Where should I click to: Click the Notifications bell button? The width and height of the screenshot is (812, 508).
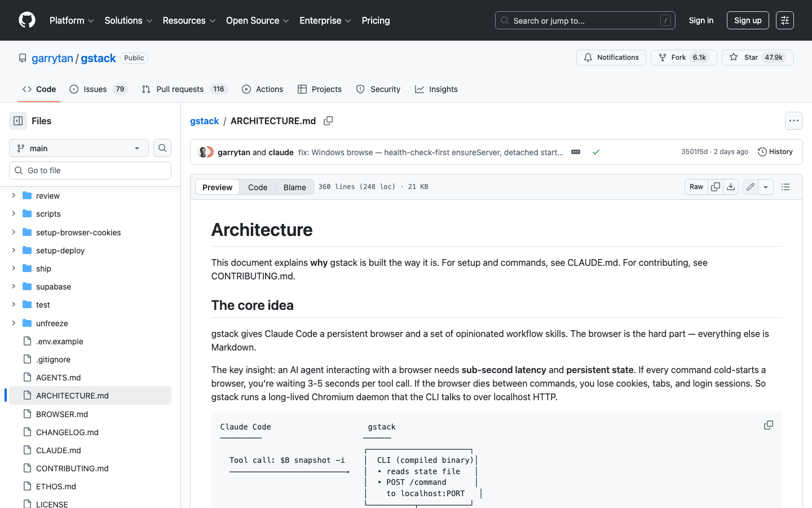pyautogui.click(x=611, y=58)
